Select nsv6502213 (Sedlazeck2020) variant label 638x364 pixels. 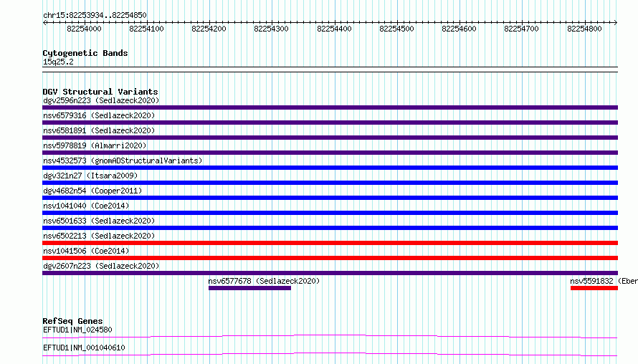(x=99, y=236)
